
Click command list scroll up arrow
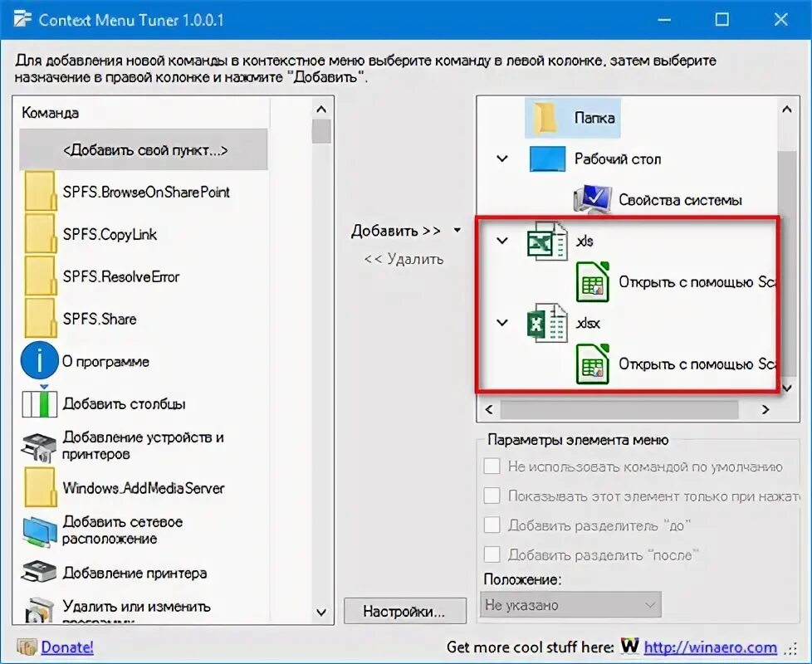pyautogui.click(x=321, y=110)
